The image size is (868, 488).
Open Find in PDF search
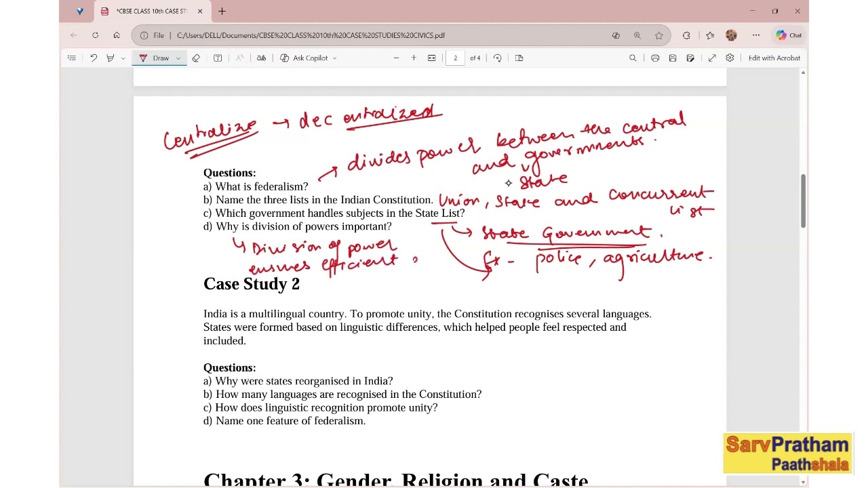[x=633, y=58]
